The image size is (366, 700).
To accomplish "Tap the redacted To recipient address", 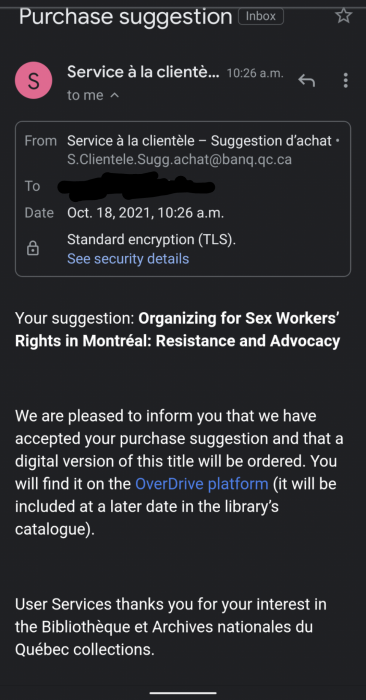I will tap(137, 186).
